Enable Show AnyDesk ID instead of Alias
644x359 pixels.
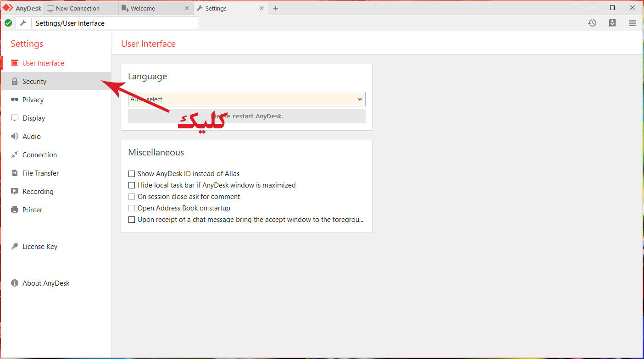pyautogui.click(x=132, y=174)
